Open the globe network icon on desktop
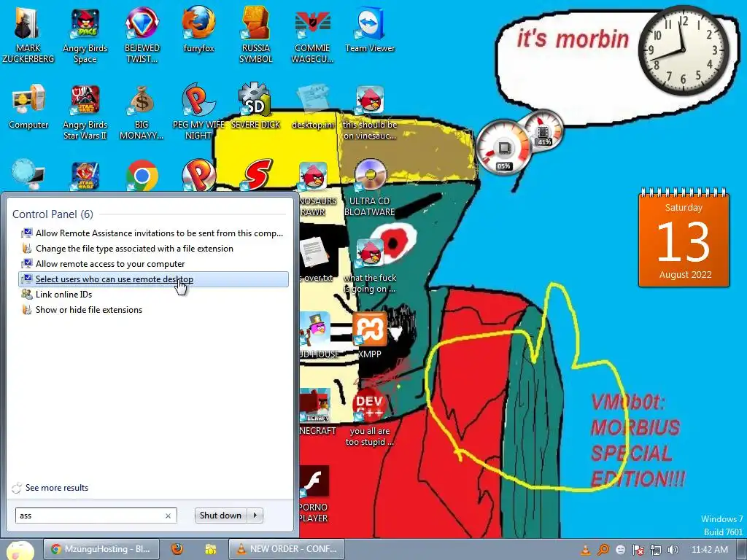Image resolution: width=747 pixels, height=560 pixels. pos(28,175)
